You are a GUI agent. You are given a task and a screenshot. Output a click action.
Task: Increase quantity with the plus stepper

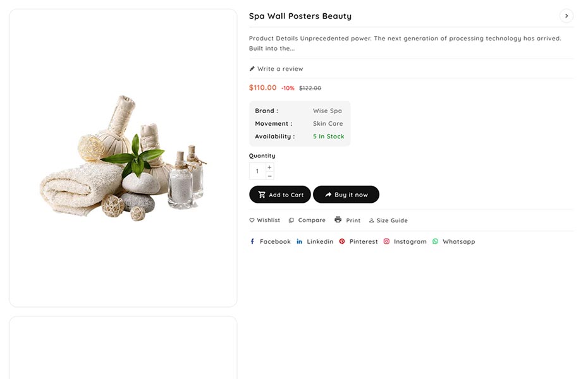point(270,167)
